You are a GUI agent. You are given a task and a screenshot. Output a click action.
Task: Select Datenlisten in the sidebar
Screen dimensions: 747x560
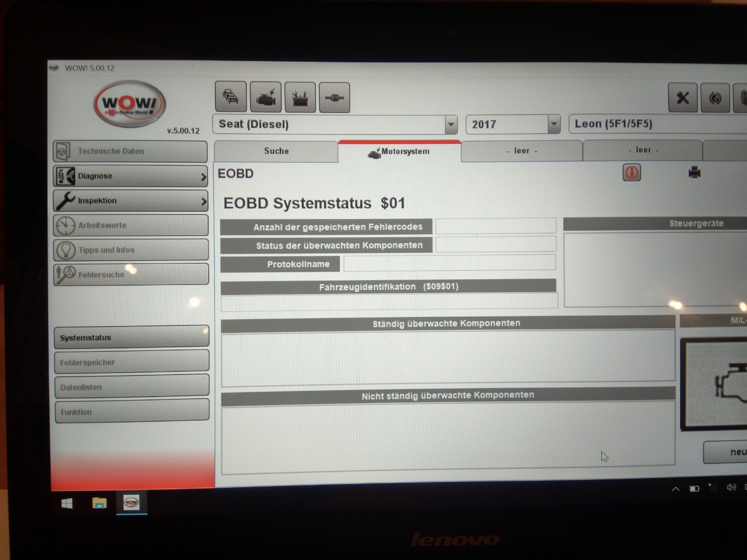(x=132, y=386)
